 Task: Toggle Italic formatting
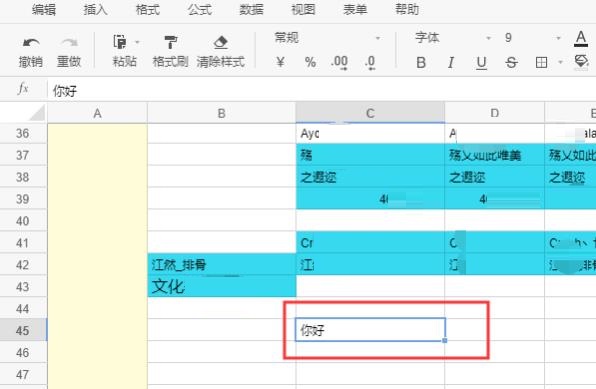[x=451, y=62]
